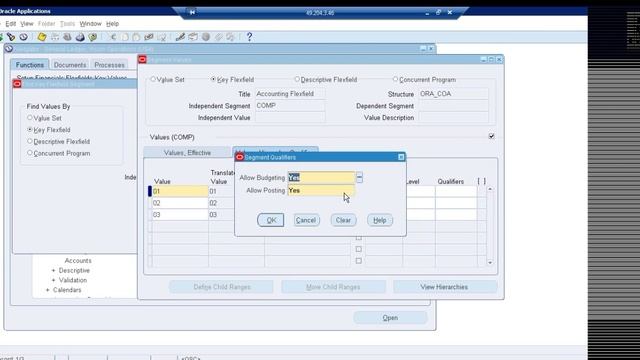
Task: Click the remote session pin icon
Action: (x=192, y=12)
